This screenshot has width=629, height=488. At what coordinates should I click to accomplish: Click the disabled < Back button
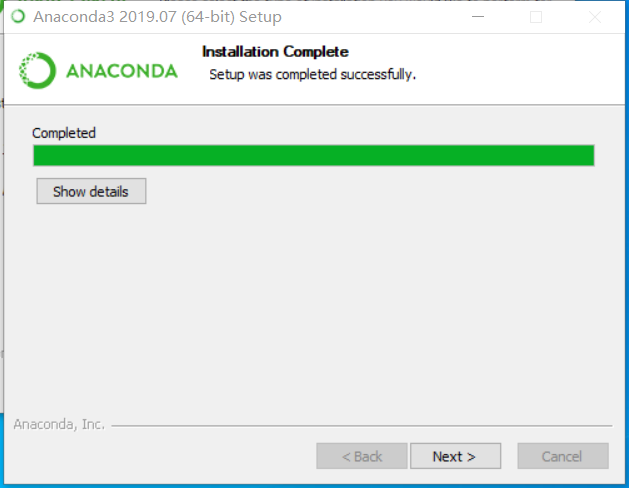pyautogui.click(x=362, y=456)
